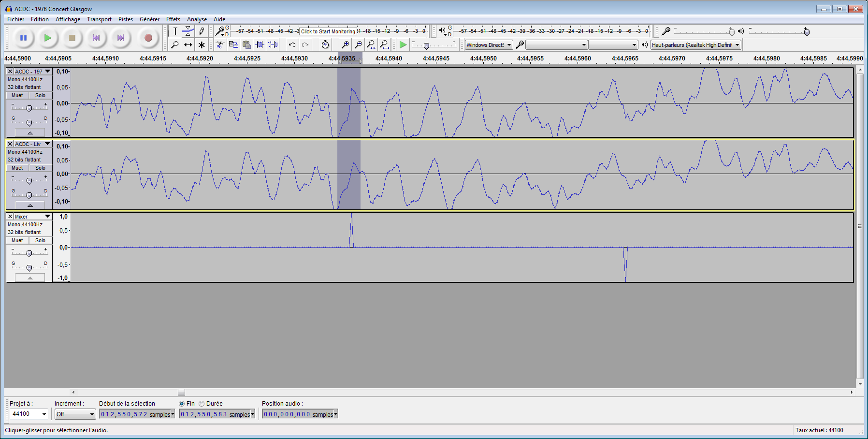868x439 pixels.
Task: Select the Envelope tool
Action: pos(188,31)
